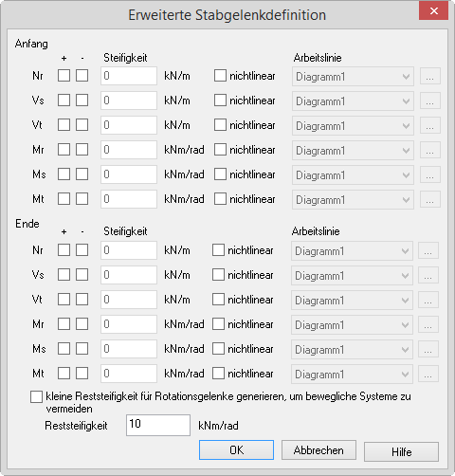Click ellipsis button for Ende Mt row
The height and width of the screenshot is (476, 455).
point(428,374)
